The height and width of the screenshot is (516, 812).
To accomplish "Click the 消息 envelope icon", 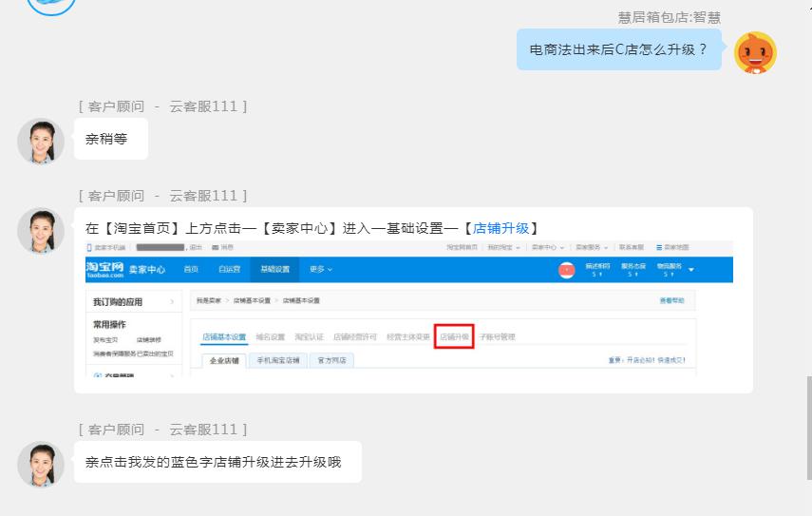I will [x=216, y=247].
